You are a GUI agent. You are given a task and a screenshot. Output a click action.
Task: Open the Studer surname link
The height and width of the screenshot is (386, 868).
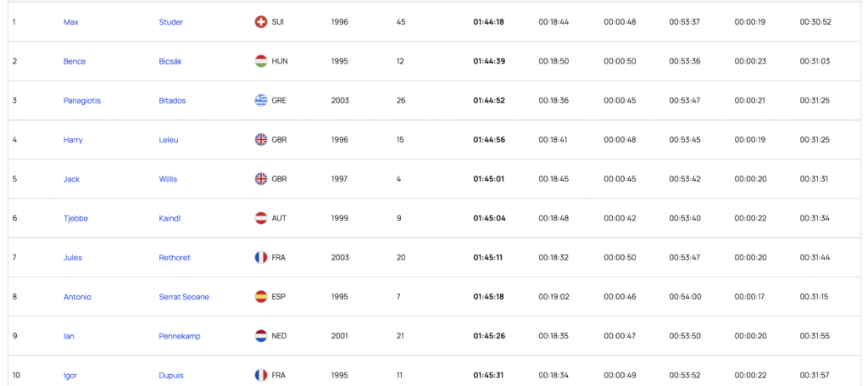click(x=170, y=22)
